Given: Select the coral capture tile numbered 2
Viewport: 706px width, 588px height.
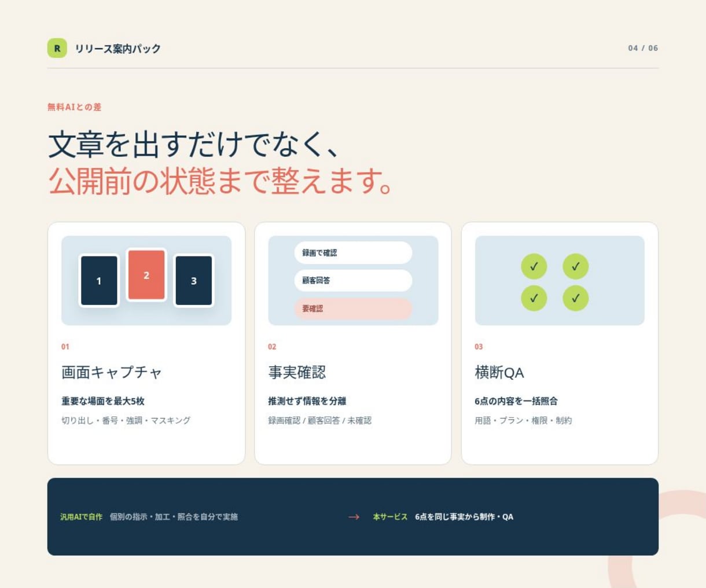Looking at the screenshot, I should point(146,275).
